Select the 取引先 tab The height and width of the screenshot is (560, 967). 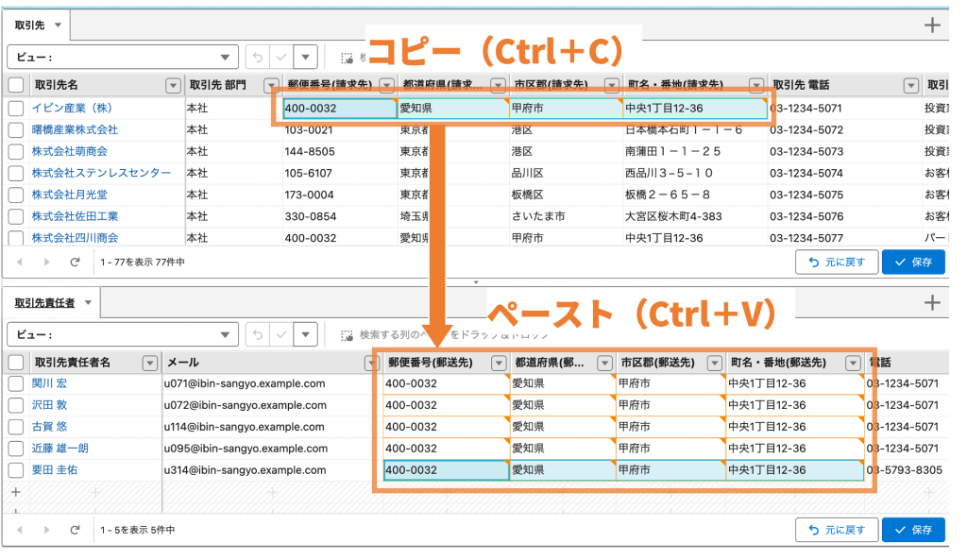[x=40, y=25]
